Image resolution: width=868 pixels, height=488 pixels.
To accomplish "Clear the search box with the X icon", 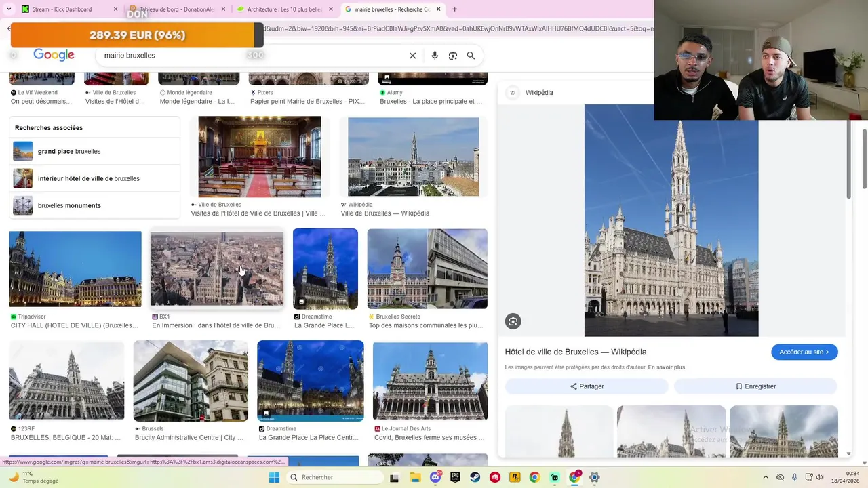I will [x=412, y=56].
